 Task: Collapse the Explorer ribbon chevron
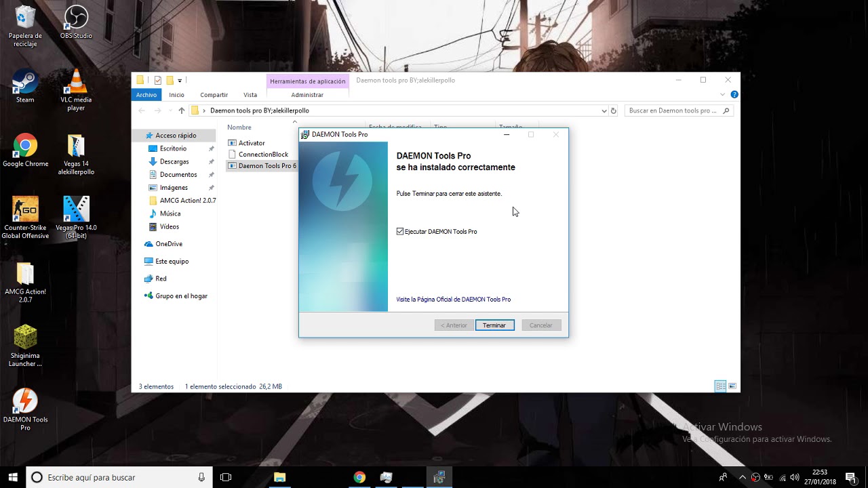[723, 95]
